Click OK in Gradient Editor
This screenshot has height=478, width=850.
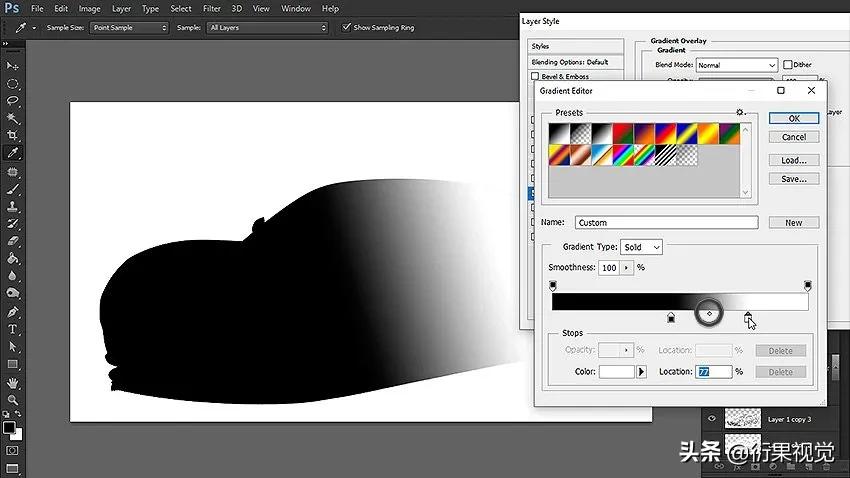click(793, 118)
